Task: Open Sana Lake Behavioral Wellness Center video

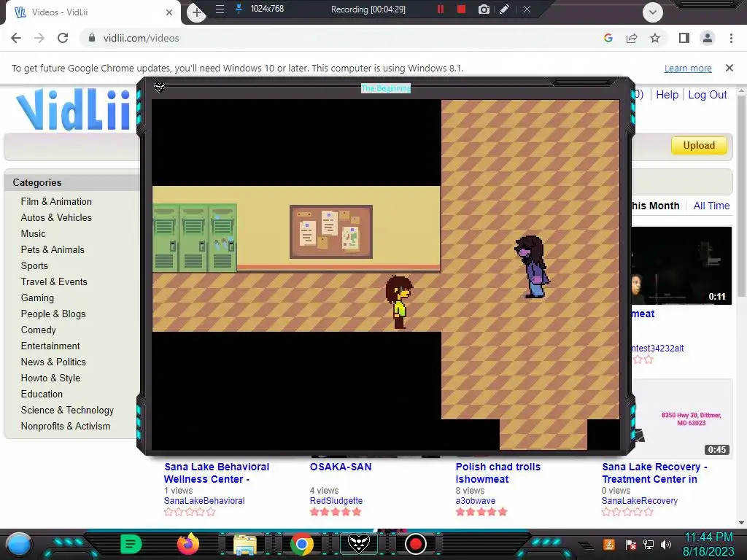Action: coord(216,472)
